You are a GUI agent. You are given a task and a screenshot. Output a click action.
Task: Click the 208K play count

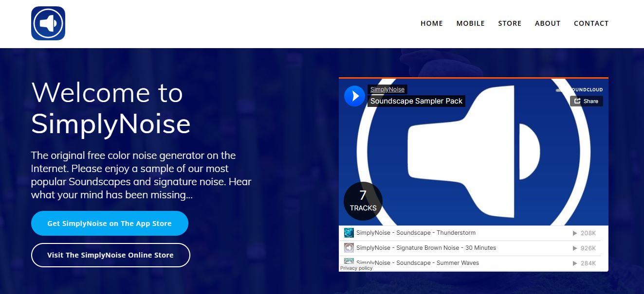click(x=585, y=233)
